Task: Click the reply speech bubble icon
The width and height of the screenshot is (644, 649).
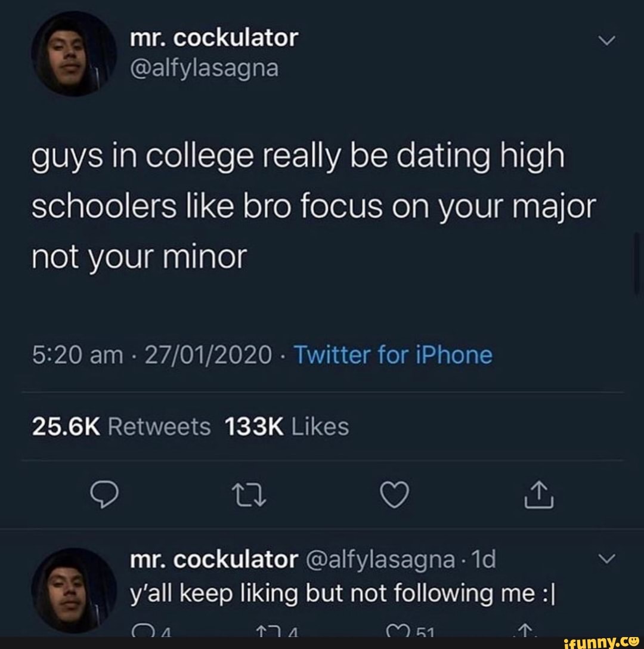Action: point(104,495)
